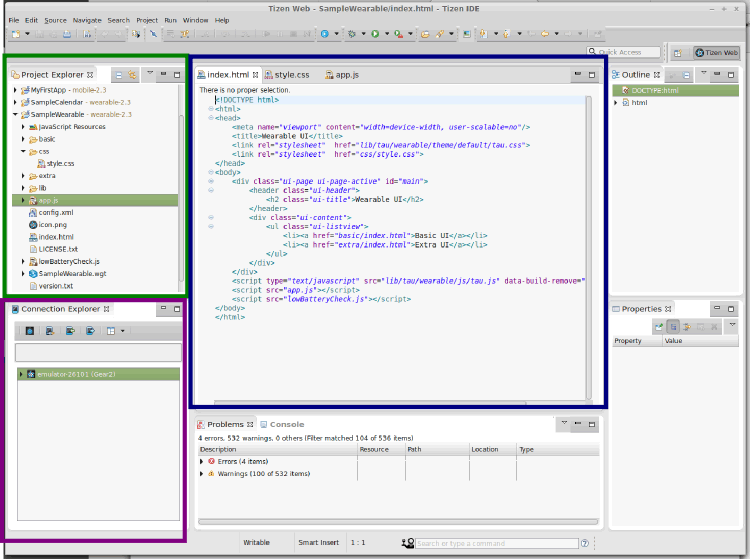
Task: Click the New file toolbar icon
Action: click(x=16, y=34)
